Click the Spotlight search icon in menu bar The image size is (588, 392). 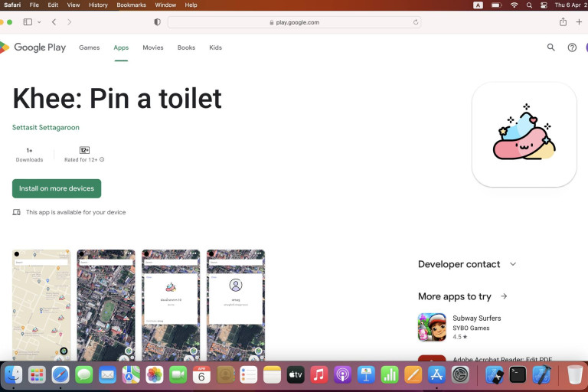pyautogui.click(x=529, y=5)
